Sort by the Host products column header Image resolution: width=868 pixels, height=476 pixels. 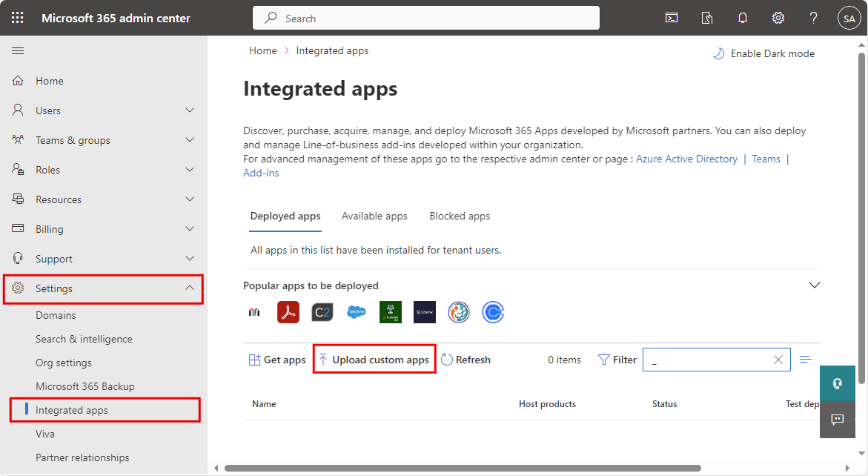point(548,404)
